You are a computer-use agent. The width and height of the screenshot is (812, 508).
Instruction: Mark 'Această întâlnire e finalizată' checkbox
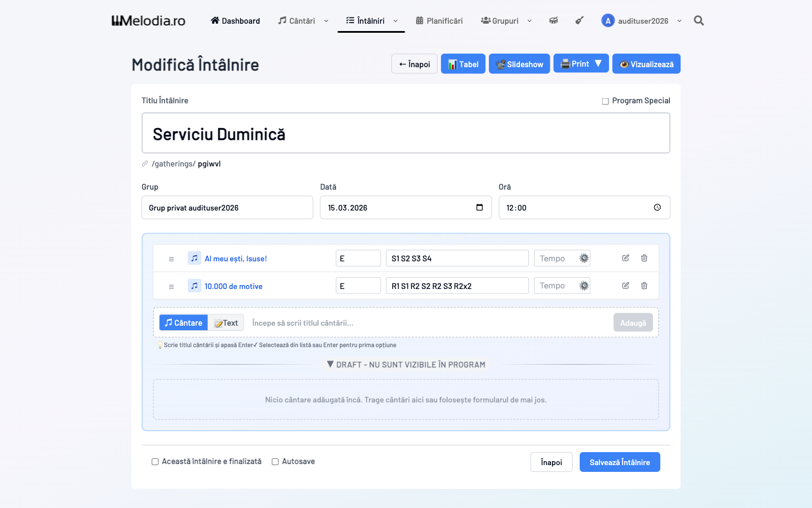[x=155, y=462]
